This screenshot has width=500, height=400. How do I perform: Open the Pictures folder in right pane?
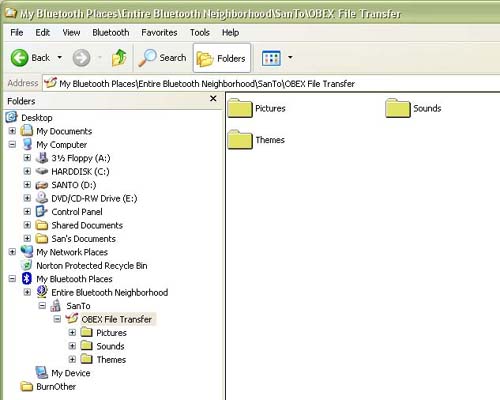[x=257, y=108]
